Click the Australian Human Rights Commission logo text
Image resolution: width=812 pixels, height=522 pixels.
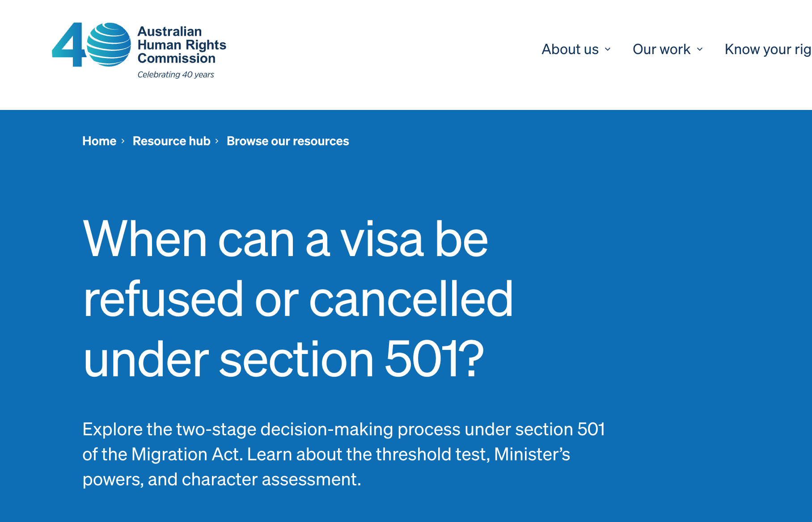(182, 45)
